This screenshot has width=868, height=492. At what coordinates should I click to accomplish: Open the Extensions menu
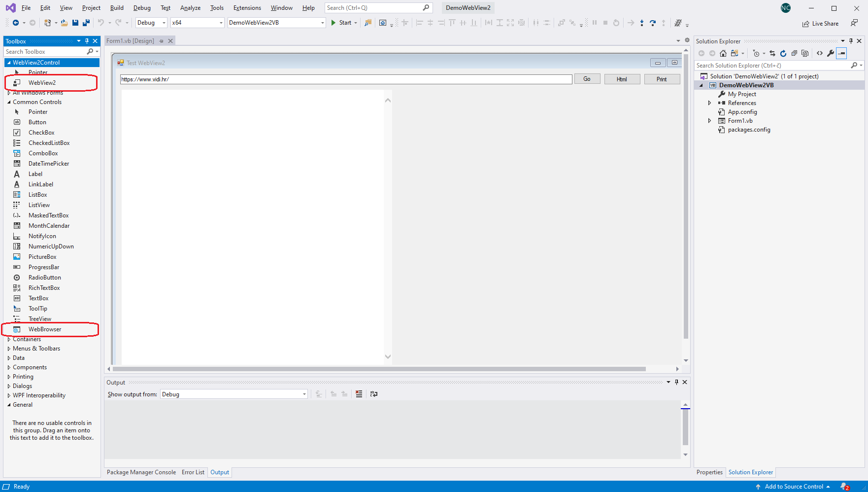point(247,8)
